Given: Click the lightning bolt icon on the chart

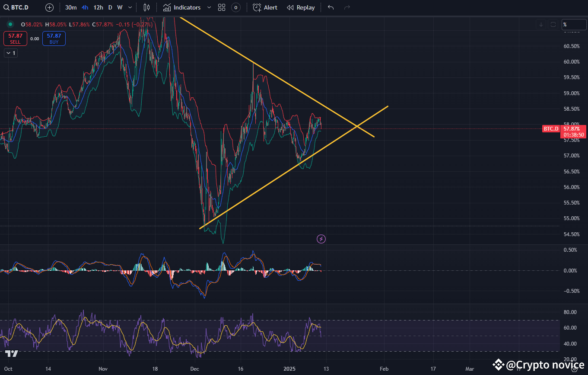Looking at the screenshot, I should tap(321, 239).
